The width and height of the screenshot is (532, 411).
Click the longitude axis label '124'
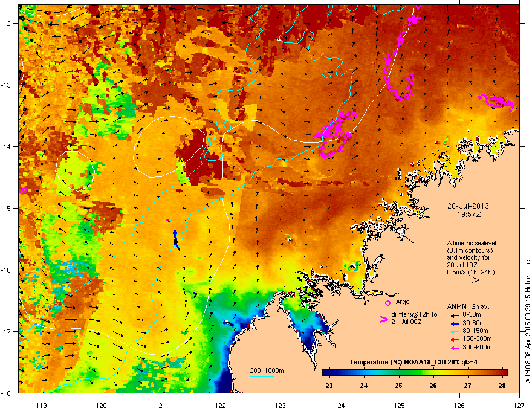(340, 406)
